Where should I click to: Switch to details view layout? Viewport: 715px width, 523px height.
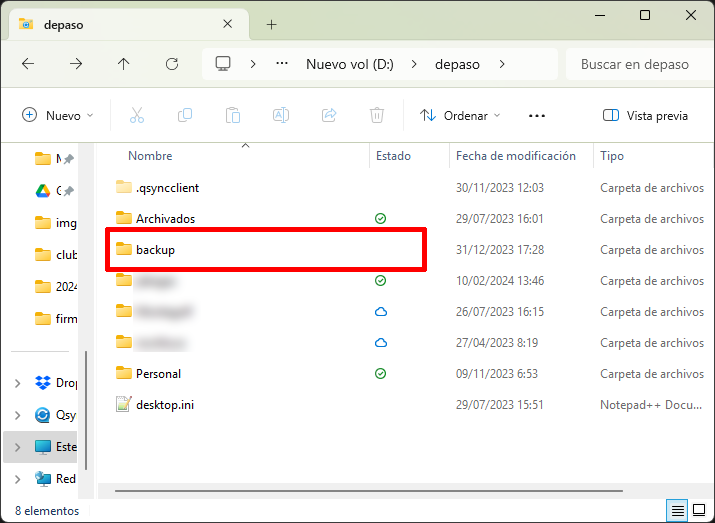coord(678,511)
